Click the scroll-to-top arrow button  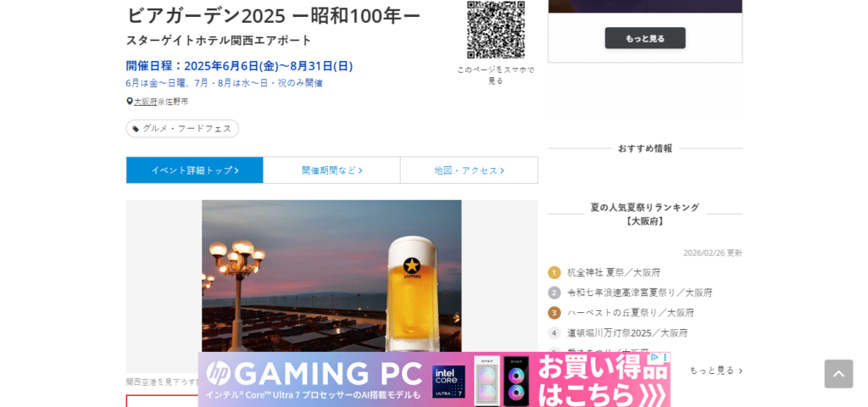coord(838,374)
